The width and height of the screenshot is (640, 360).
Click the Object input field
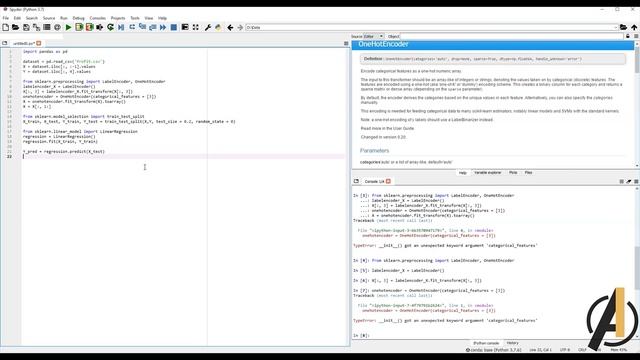pyautogui.click(x=511, y=36)
